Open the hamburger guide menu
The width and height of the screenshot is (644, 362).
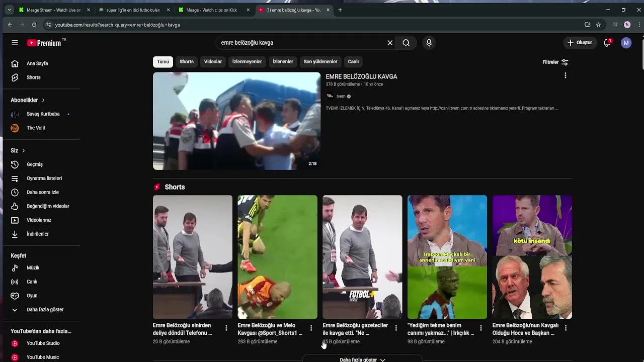15,43
